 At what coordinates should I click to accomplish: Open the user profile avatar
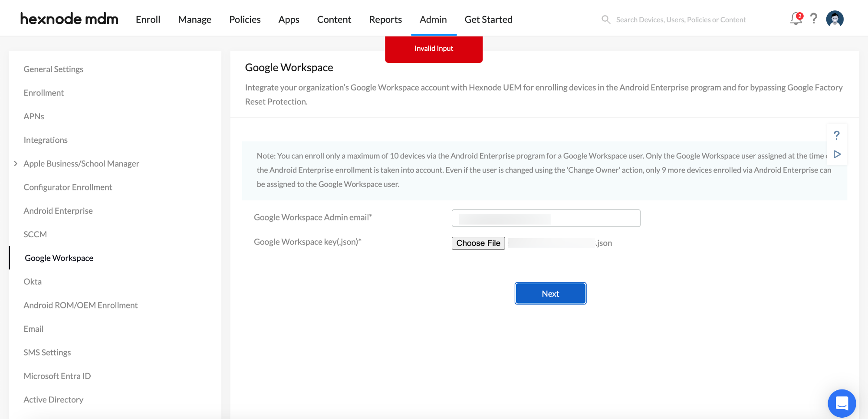[835, 19]
